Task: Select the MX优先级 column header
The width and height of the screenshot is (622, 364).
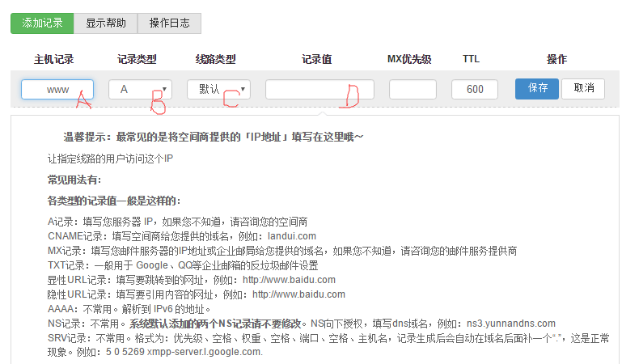Action: pyautogui.click(x=409, y=60)
